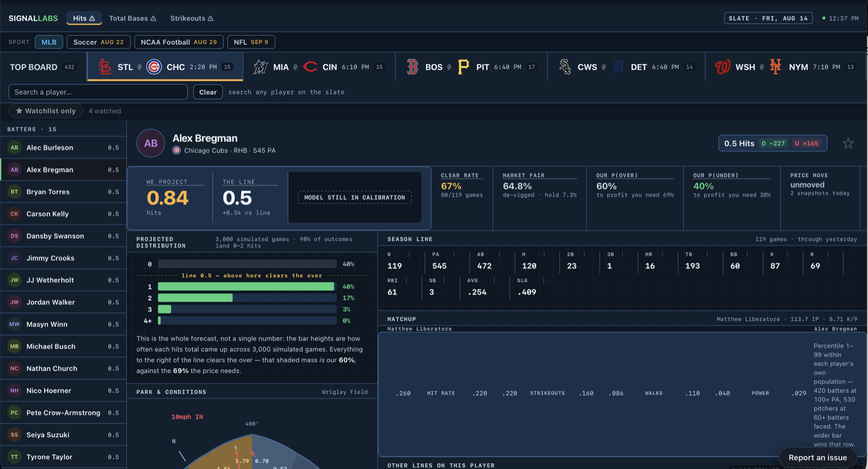Image resolution: width=868 pixels, height=469 pixels.
Task: Switch to Strikeouts tab
Action: tap(192, 18)
